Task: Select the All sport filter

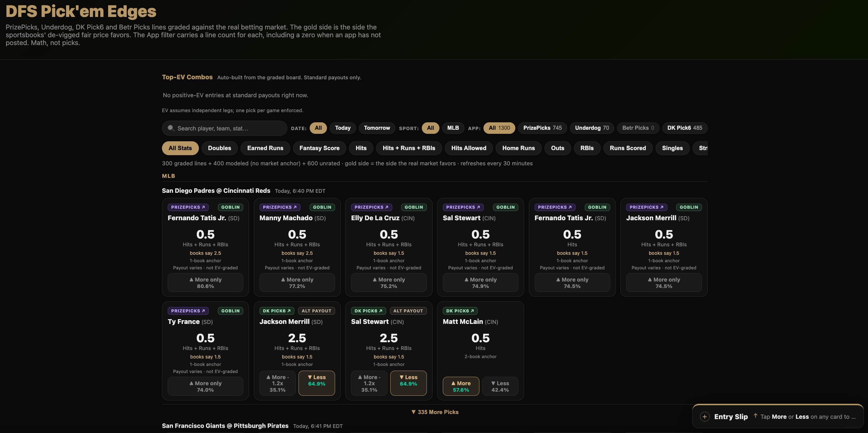Action: point(430,128)
